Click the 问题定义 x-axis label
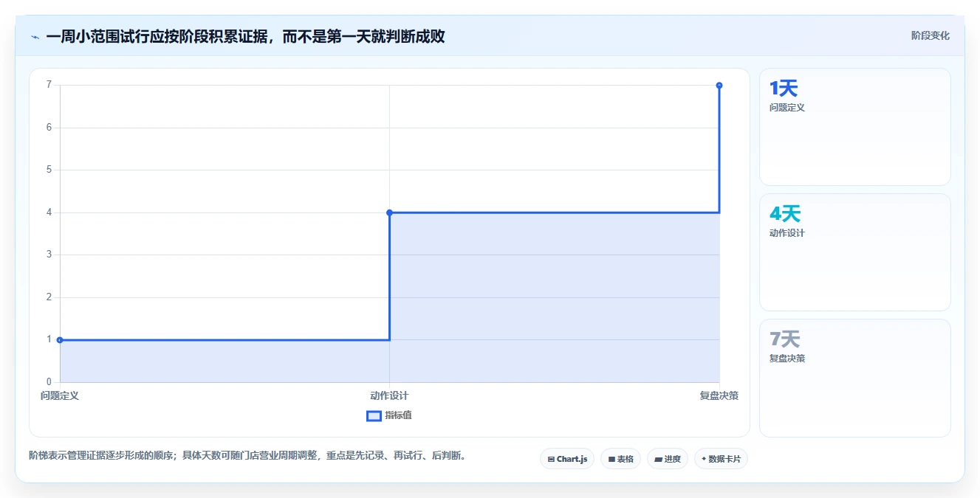The height and width of the screenshot is (498, 980). point(60,395)
